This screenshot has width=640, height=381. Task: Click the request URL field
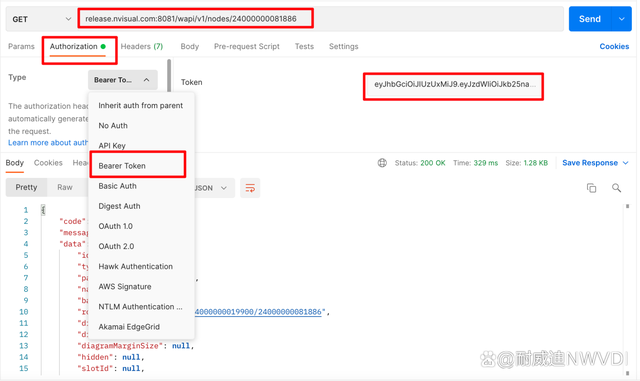pyautogui.click(x=196, y=19)
